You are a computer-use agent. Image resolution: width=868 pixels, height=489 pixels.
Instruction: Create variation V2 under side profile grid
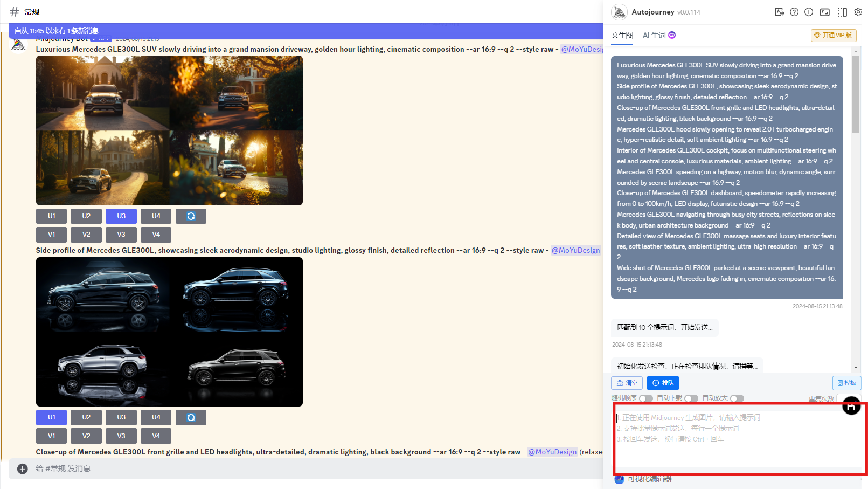tap(86, 436)
